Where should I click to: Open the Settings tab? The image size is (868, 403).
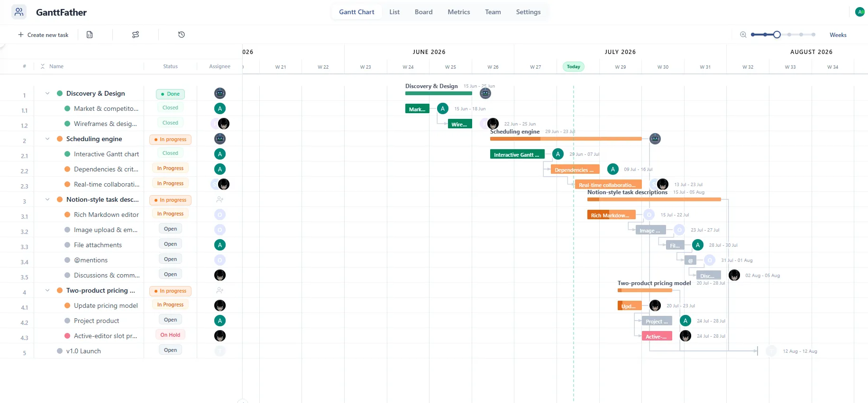pyautogui.click(x=528, y=12)
